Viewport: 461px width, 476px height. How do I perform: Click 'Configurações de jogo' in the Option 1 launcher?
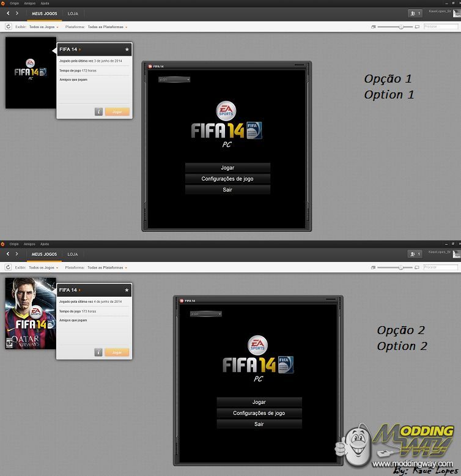tap(227, 179)
